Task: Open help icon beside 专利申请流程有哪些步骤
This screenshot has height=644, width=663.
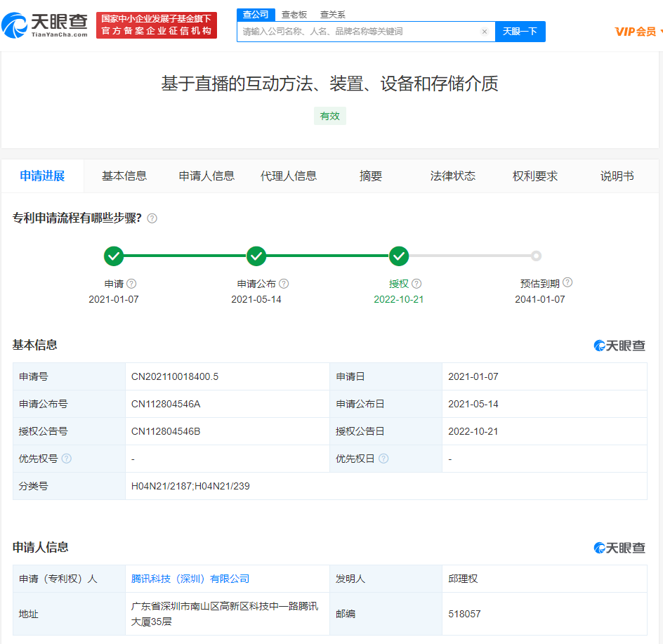Action: (152, 218)
